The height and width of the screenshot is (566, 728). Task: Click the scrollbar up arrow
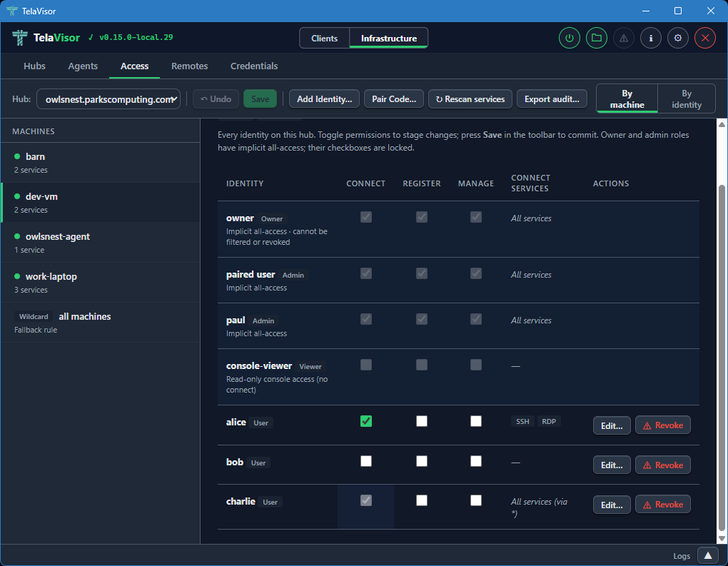coord(722,124)
